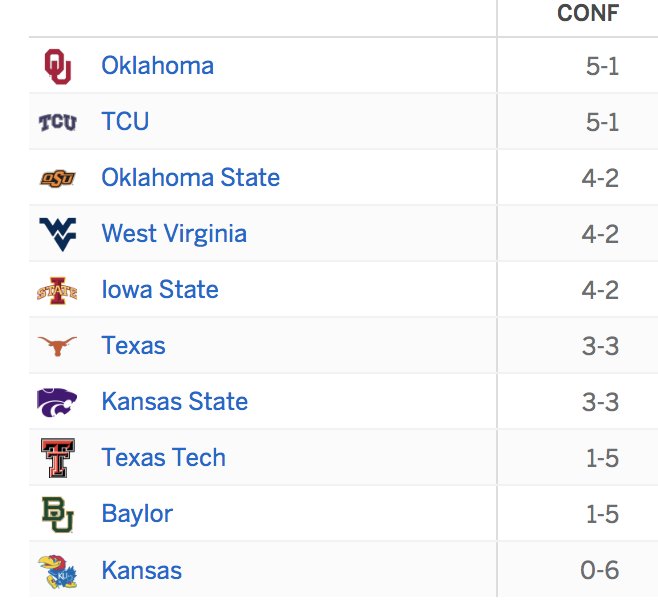Screen dimensions: 658x606
Task: Click the Texas Longhorns logo
Action: [57, 346]
